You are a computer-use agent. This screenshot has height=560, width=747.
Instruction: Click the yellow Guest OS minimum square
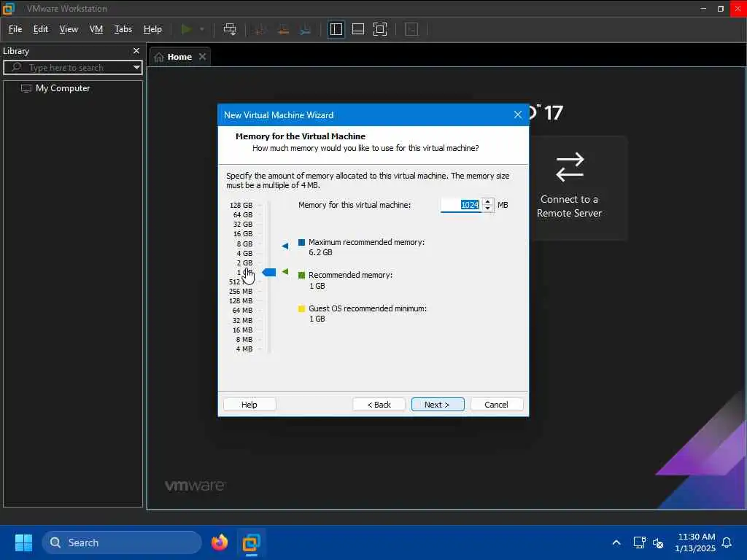click(301, 308)
